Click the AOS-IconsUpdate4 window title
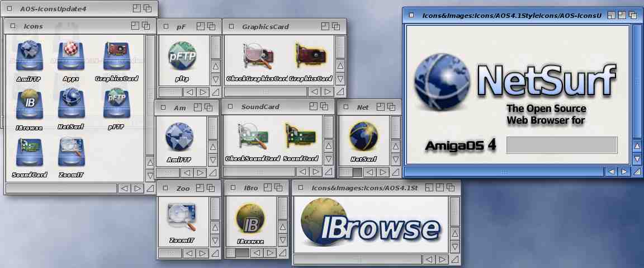644x268 pixels. pos(53,8)
